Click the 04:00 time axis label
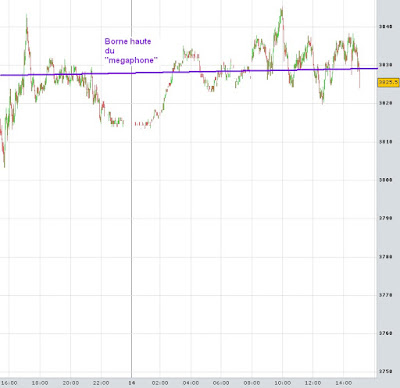Viewport: 400px width, 388px height. 191,383
